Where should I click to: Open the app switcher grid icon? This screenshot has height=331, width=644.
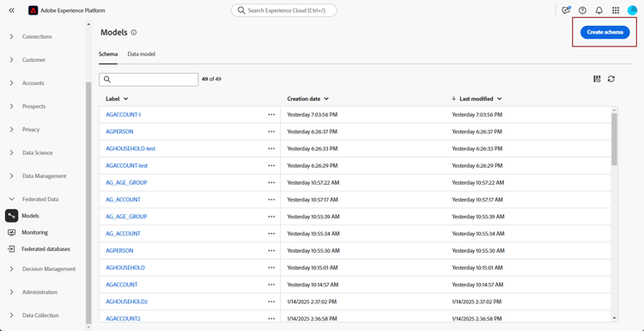coord(616,10)
